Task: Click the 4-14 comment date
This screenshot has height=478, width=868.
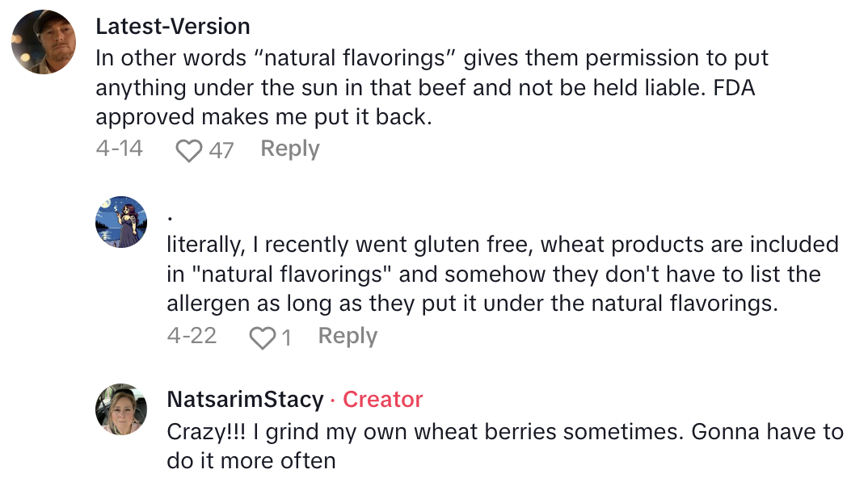Action: point(119,149)
